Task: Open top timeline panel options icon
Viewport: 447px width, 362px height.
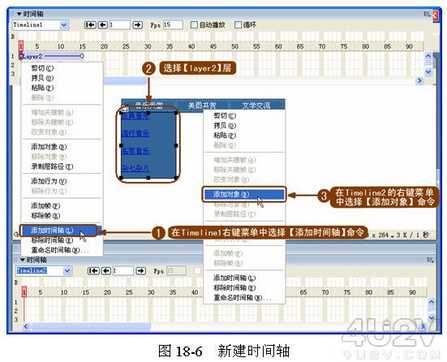Action: click(427, 14)
